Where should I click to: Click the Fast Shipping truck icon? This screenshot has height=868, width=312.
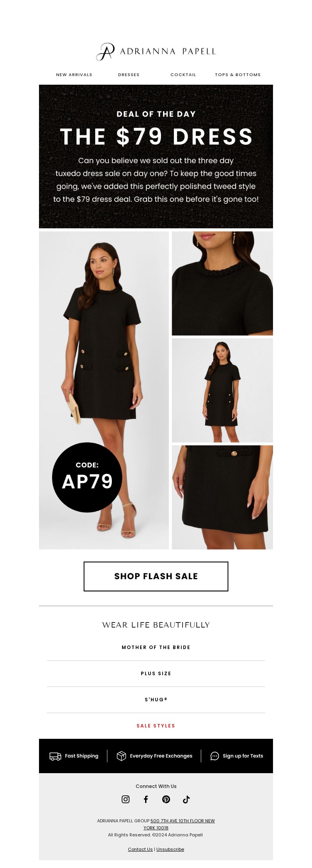click(x=55, y=756)
